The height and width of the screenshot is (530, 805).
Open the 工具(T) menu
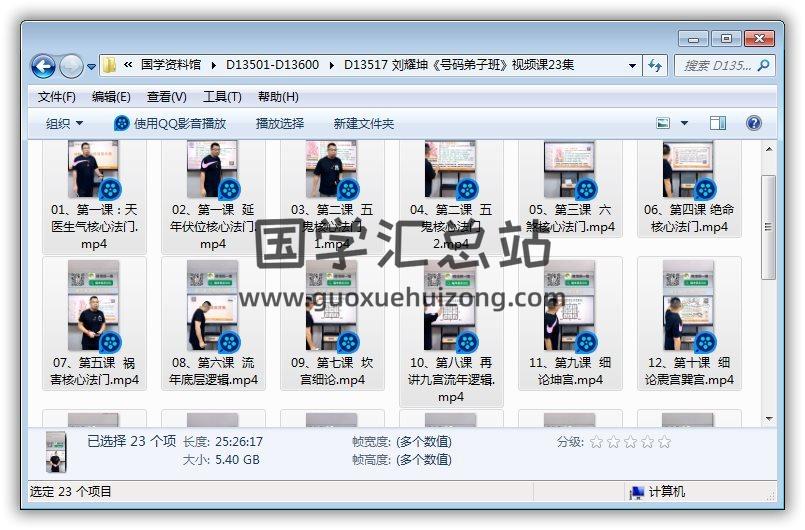[222, 97]
